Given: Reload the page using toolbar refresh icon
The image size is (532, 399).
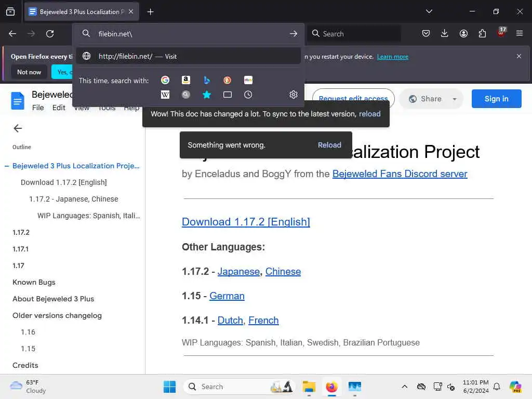Looking at the screenshot, I should pyautogui.click(x=50, y=34).
